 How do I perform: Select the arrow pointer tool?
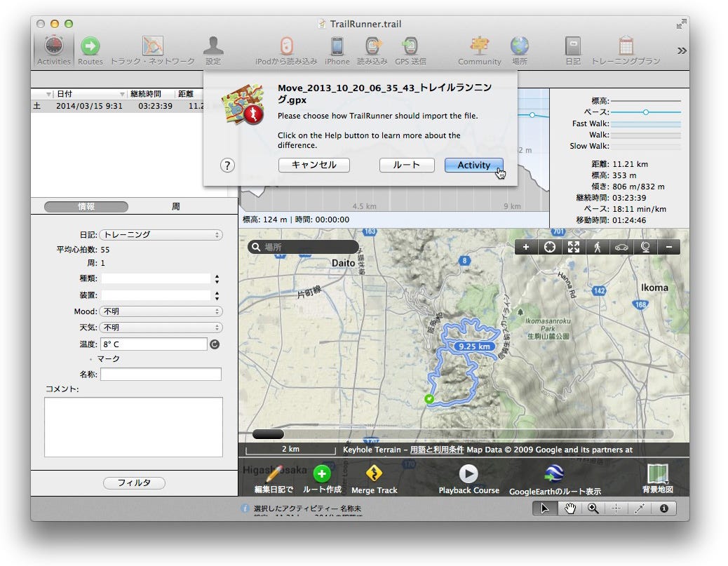(x=545, y=509)
